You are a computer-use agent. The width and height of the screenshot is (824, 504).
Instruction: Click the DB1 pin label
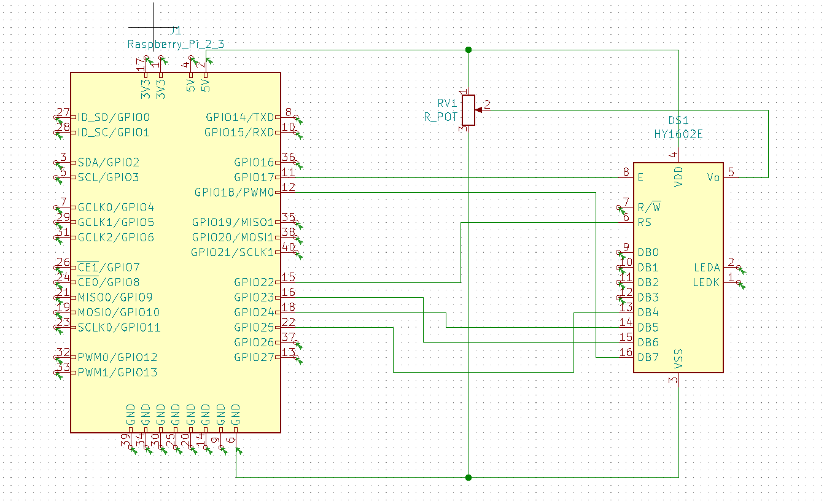click(648, 267)
